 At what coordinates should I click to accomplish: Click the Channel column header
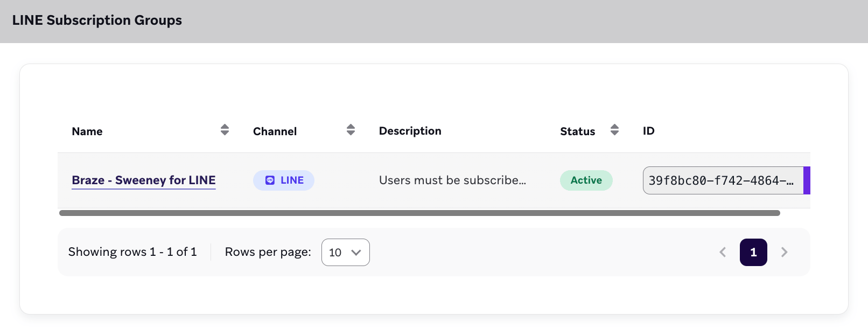click(275, 131)
